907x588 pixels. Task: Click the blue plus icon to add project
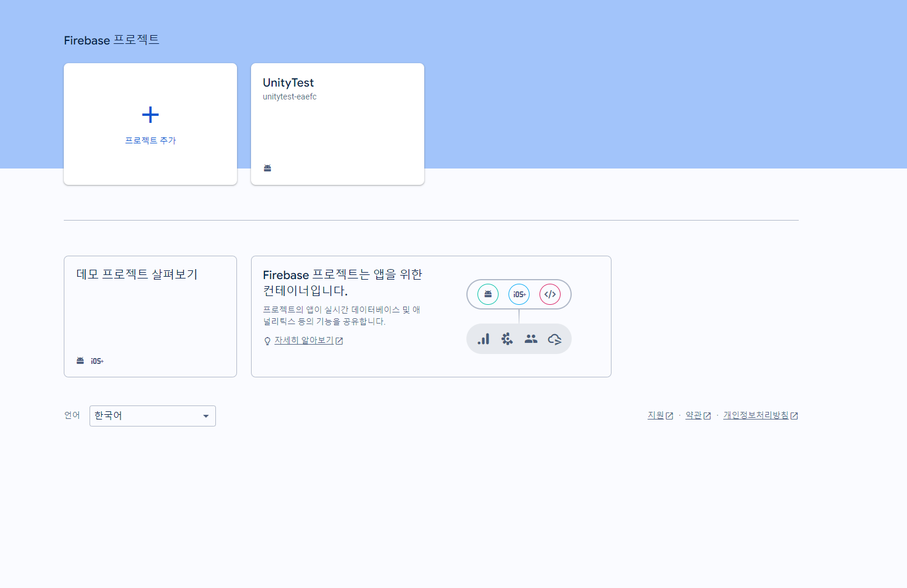(150, 115)
